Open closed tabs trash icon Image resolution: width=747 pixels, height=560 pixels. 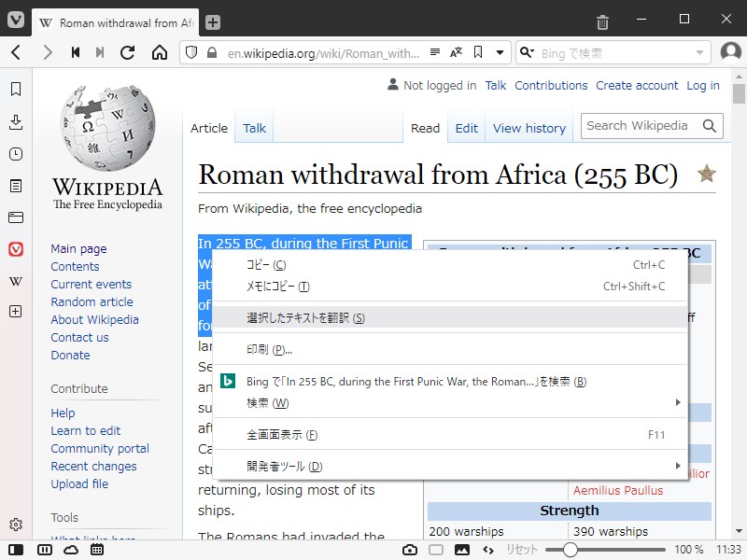pos(602,21)
